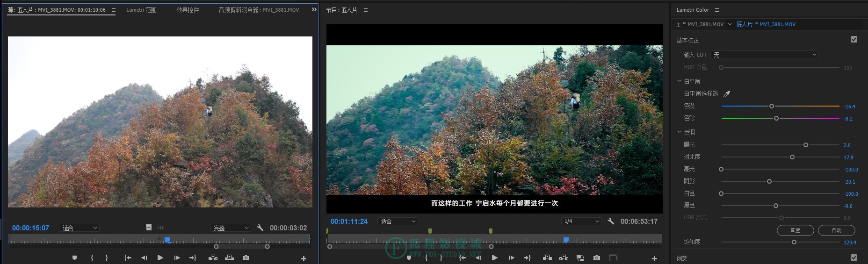Add marker in Program monitor
This screenshot has width=868, height=264.
click(x=409, y=258)
